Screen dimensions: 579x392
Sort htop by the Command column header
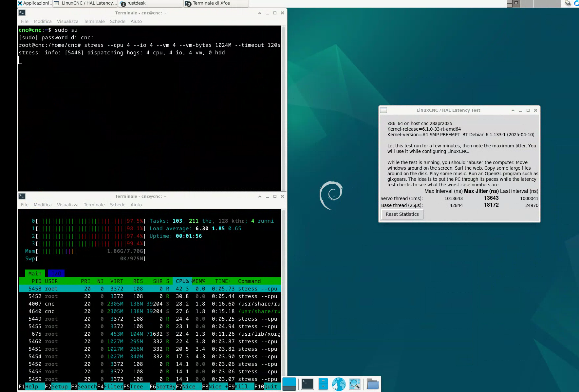[x=249, y=281]
